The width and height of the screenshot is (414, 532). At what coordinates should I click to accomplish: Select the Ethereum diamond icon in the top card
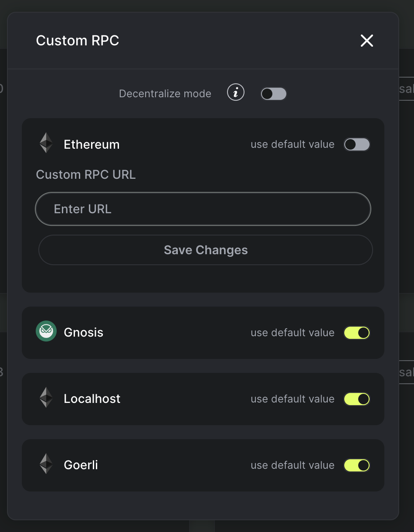[45, 143]
